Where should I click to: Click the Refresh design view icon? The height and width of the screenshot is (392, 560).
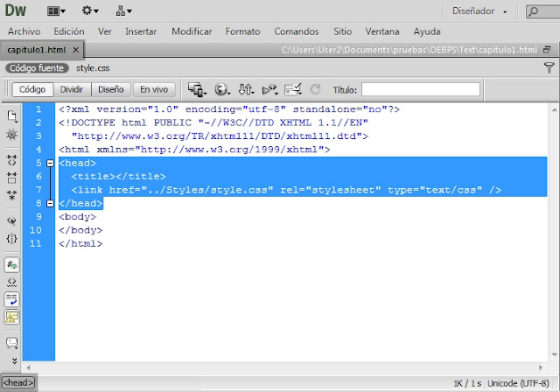(315, 89)
